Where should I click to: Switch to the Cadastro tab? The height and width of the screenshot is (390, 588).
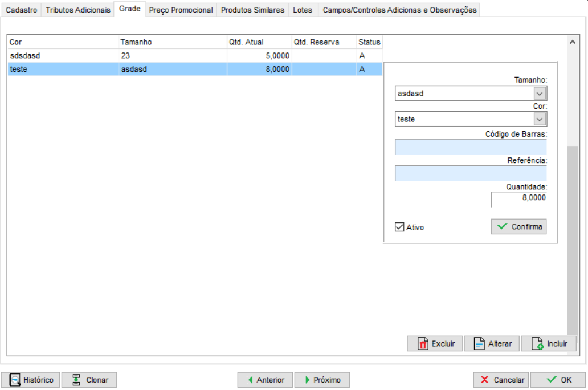(22, 10)
